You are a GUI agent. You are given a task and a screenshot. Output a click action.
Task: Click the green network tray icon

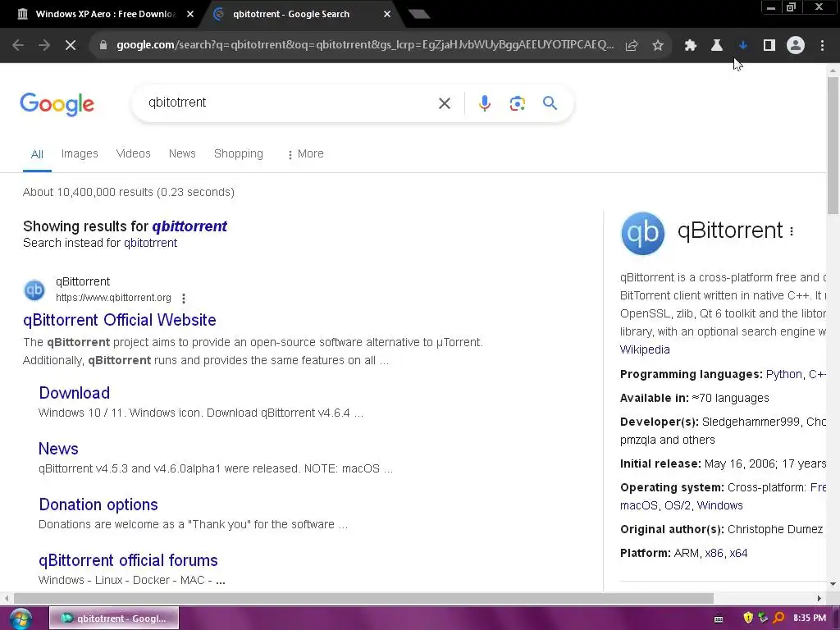point(764,618)
